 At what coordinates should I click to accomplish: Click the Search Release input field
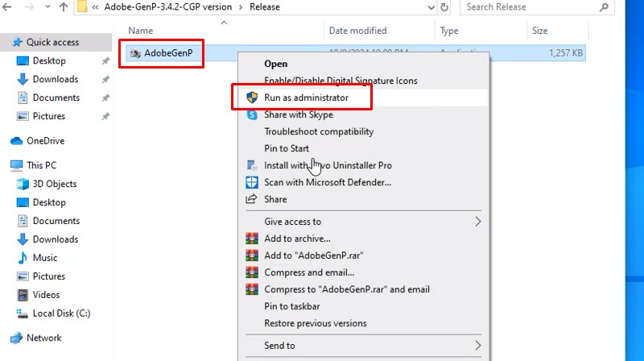pos(531,7)
